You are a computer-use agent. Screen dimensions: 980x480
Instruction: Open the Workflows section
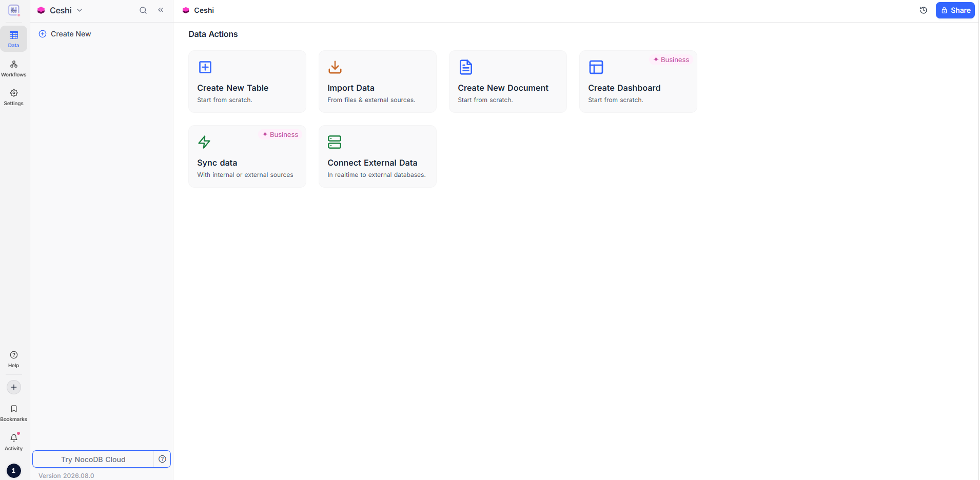(14, 68)
